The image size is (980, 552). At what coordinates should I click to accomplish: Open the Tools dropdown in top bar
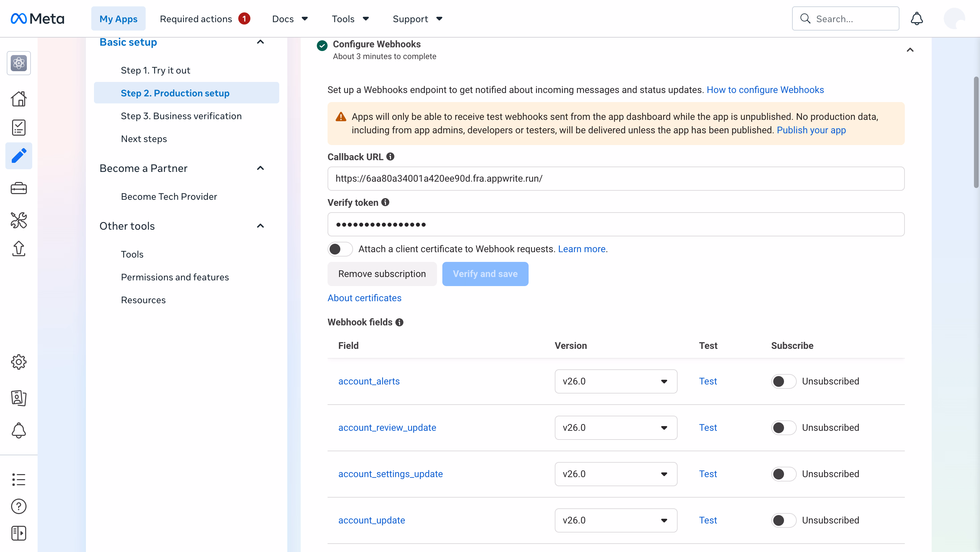pyautogui.click(x=350, y=19)
